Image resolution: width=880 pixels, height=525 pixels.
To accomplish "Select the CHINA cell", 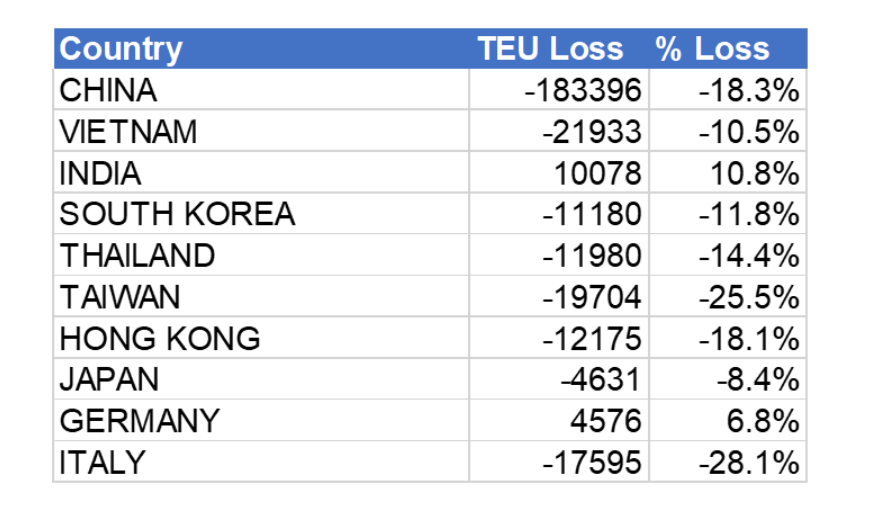I will (x=108, y=91).
